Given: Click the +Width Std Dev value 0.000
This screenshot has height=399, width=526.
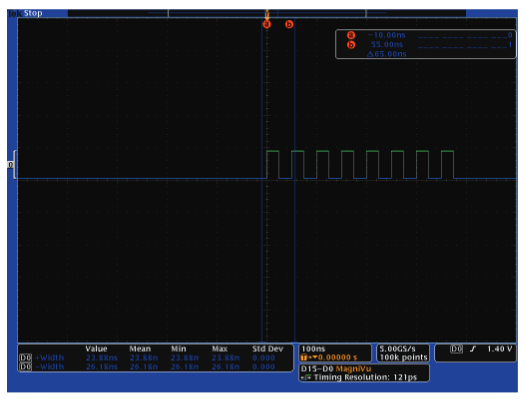Looking at the screenshot, I should pyautogui.click(x=264, y=358).
